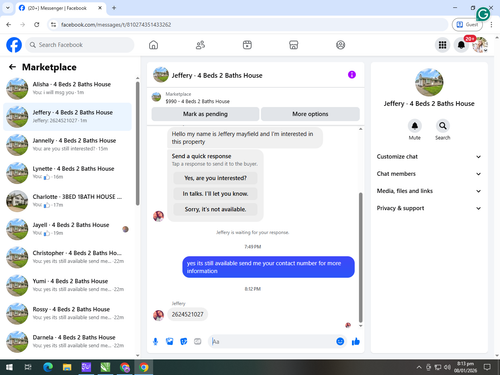500x375 pixels.
Task: Expand Chat members section
Action: pos(429,174)
